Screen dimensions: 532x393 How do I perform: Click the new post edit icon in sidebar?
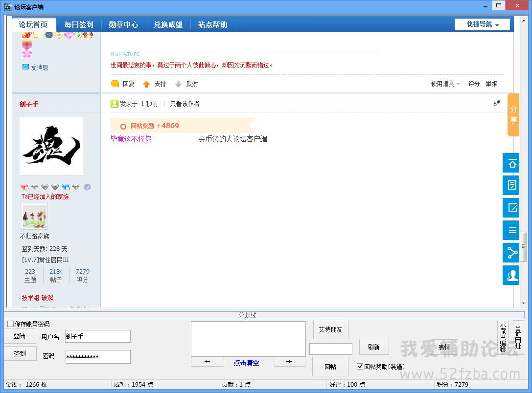[x=511, y=208]
